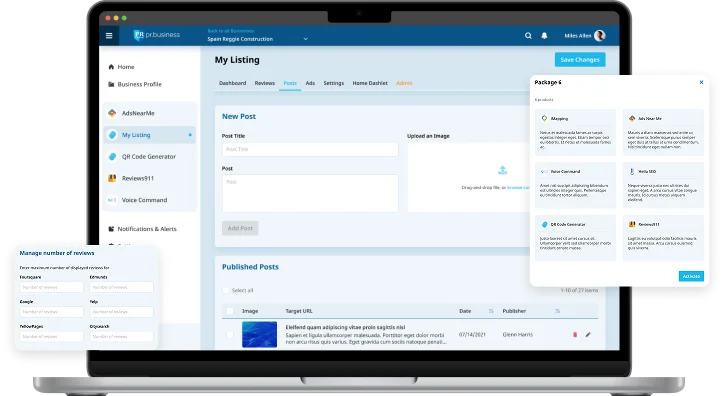Click the search magnifier icon
The height and width of the screenshot is (396, 724).
[x=528, y=36]
